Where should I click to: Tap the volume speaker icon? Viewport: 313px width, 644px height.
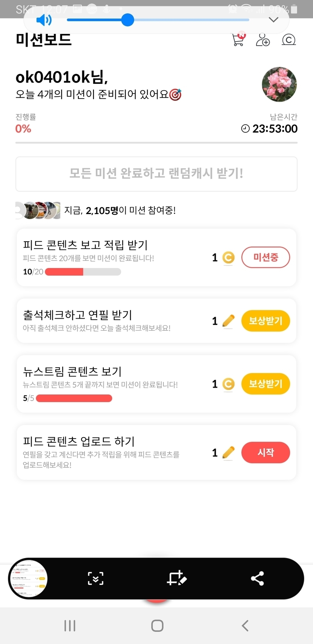coord(44,20)
